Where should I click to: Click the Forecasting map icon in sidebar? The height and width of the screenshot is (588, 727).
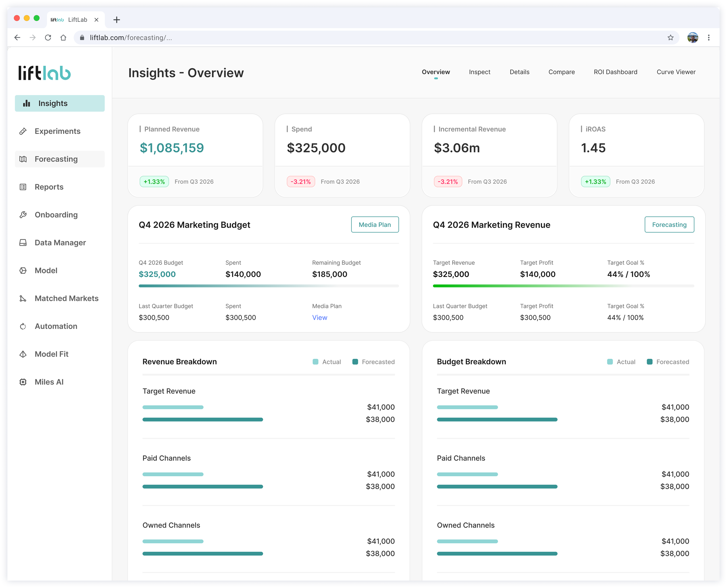[x=23, y=159]
